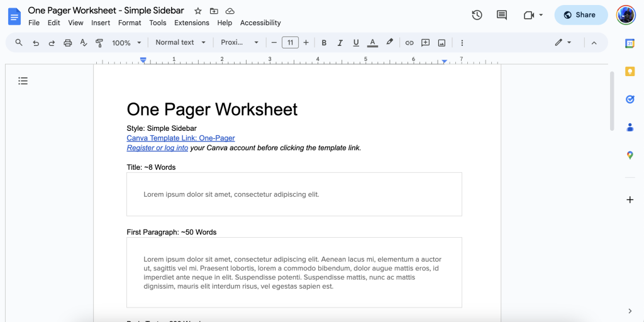The image size is (644, 322).
Task: Hide the menus collapse chevron
Action: (x=594, y=43)
